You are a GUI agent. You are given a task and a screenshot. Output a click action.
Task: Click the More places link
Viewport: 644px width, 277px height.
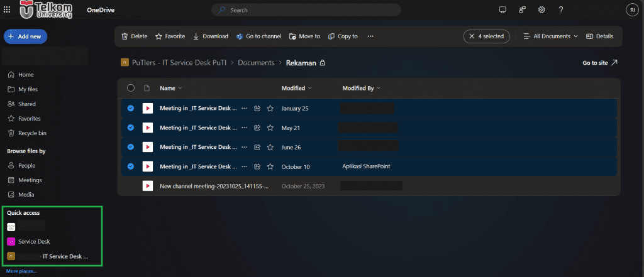coord(21,271)
